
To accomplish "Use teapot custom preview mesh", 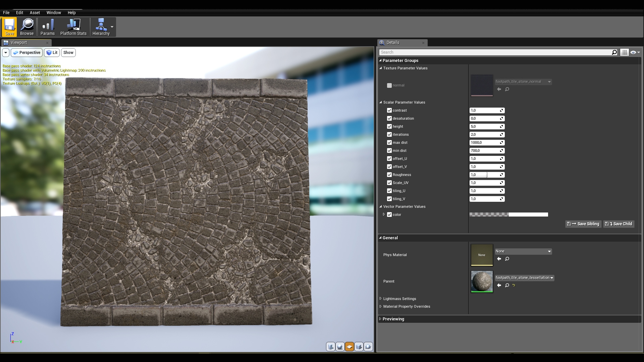I will click(368, 347).
